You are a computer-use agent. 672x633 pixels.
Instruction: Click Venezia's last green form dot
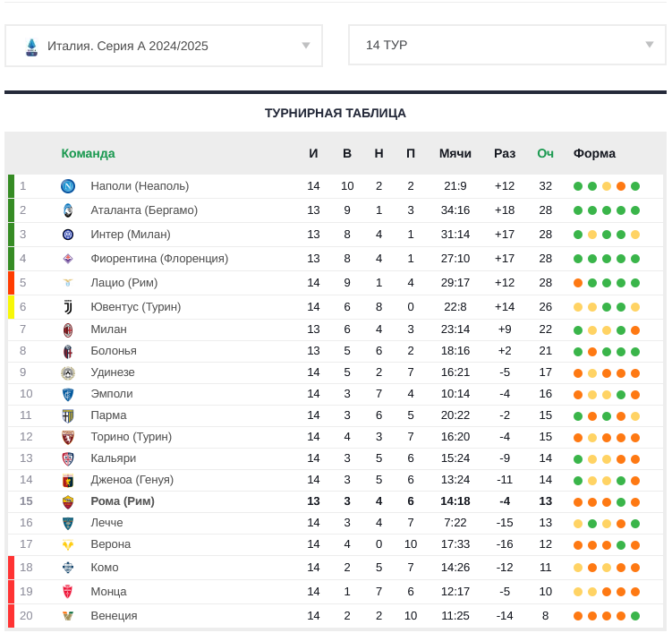[635, 616]
